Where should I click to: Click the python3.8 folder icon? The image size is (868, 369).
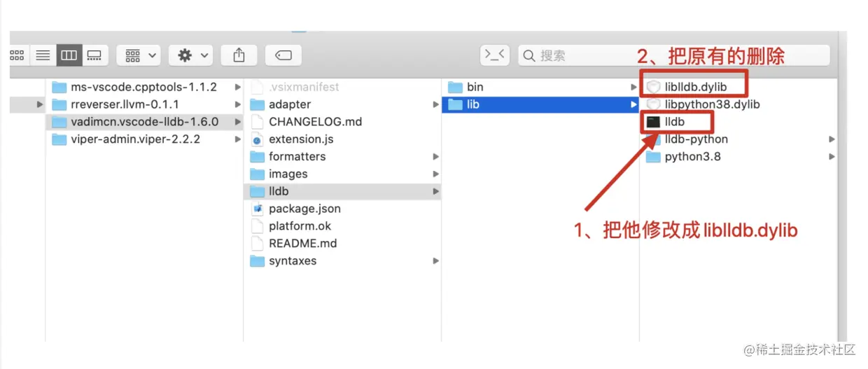(x=653, y=157)
